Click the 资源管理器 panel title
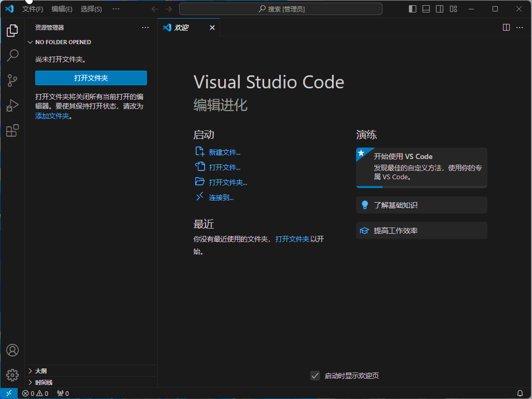 click(x=49, y=28)
